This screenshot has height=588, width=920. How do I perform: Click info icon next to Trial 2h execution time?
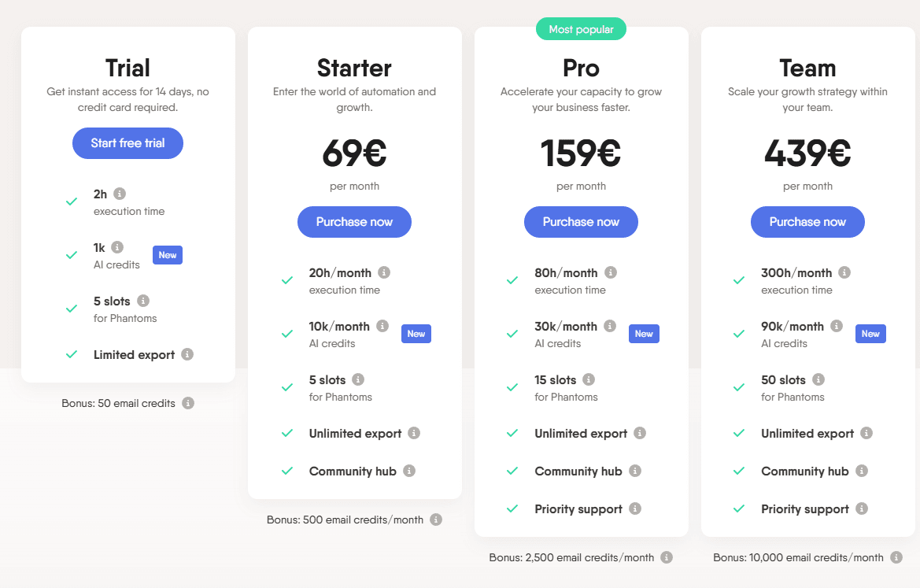coord(120,194)
